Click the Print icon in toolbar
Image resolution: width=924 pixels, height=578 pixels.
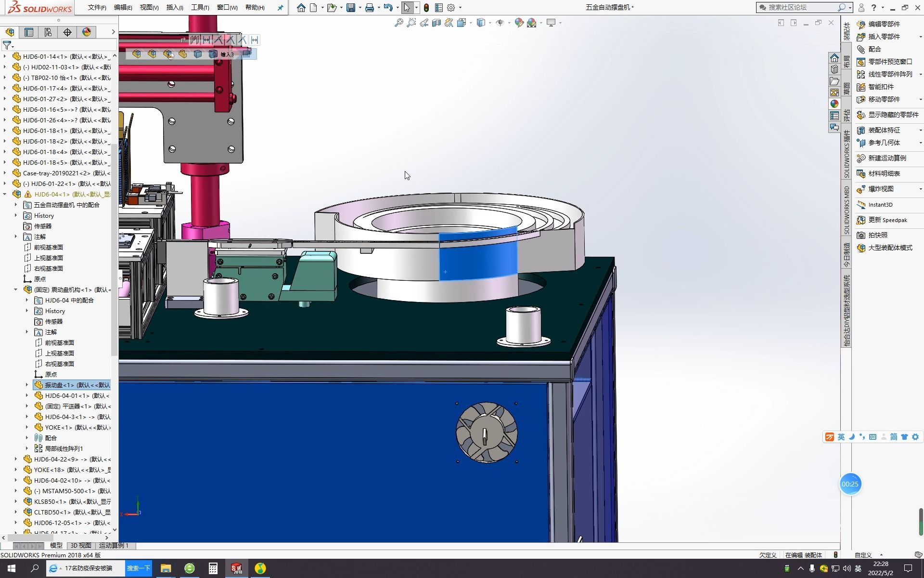point(369,8)
